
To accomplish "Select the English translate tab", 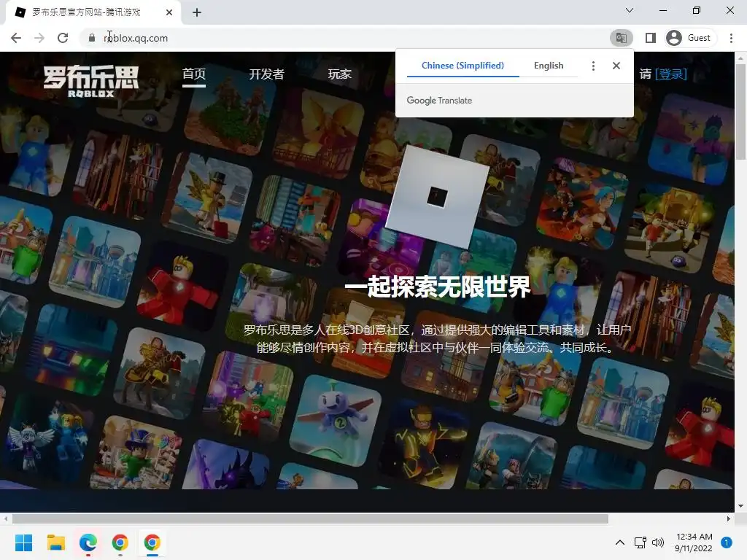I will 549,66.
